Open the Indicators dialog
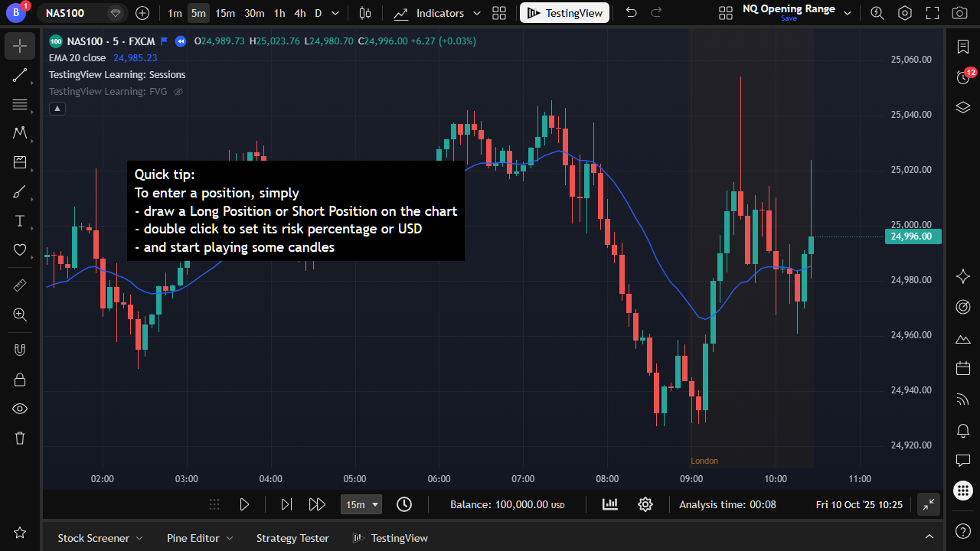 click(429, 13)
